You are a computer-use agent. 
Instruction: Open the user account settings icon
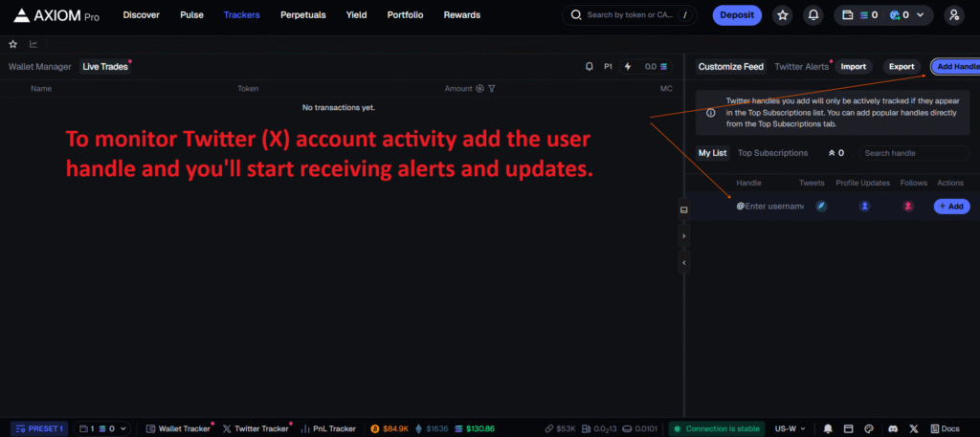[953, 15]
